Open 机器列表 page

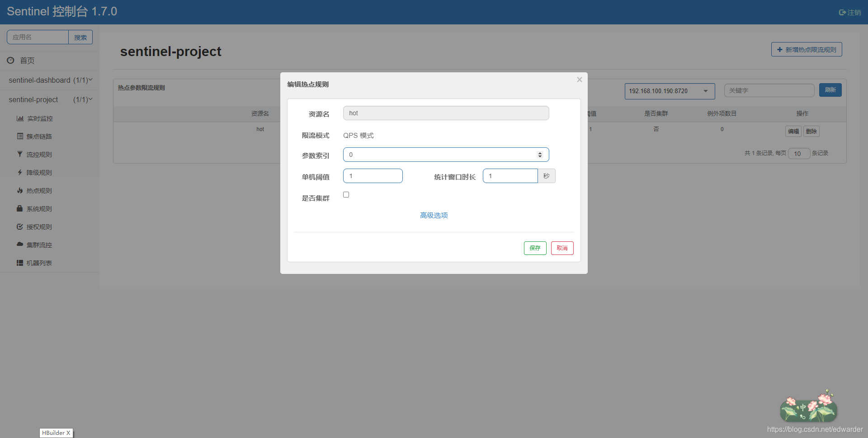point(39,263)
